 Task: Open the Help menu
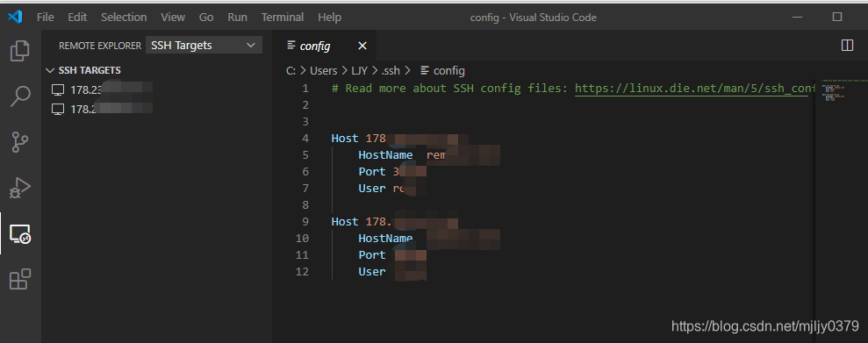pyautogui.click(x=329, y=18)
